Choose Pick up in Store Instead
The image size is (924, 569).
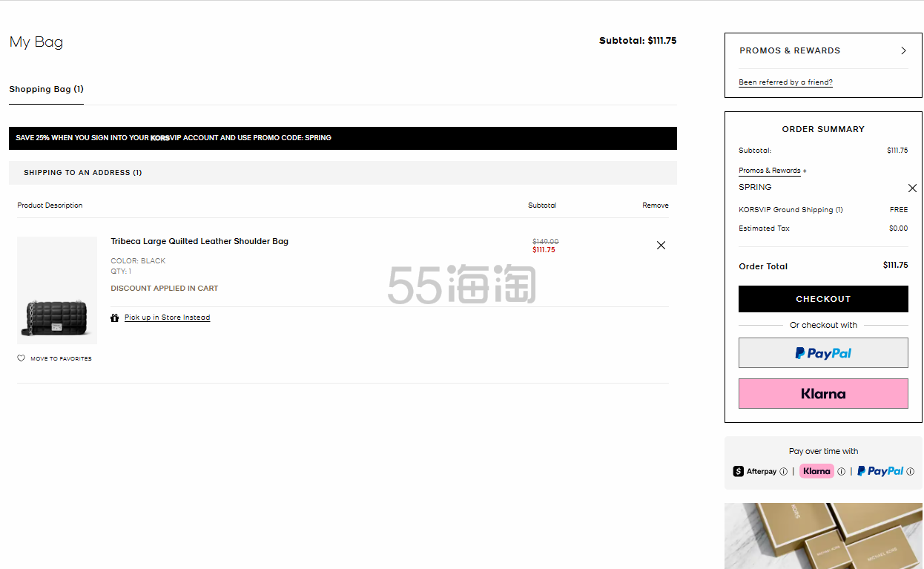[167, 318]
